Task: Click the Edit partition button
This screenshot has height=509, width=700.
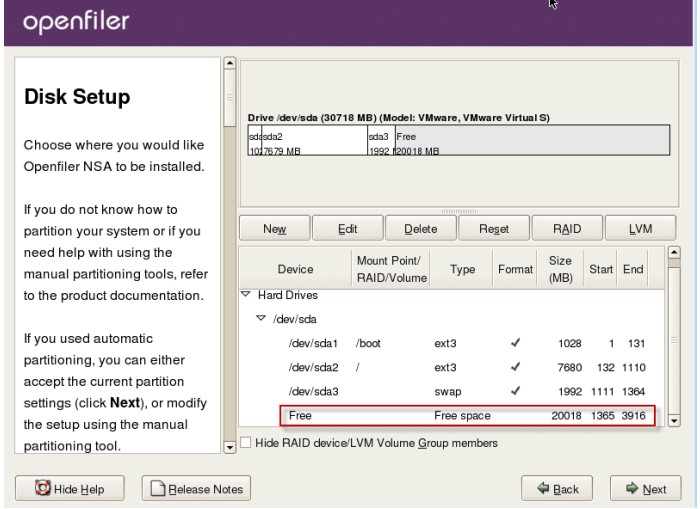Action: (348, 229)
